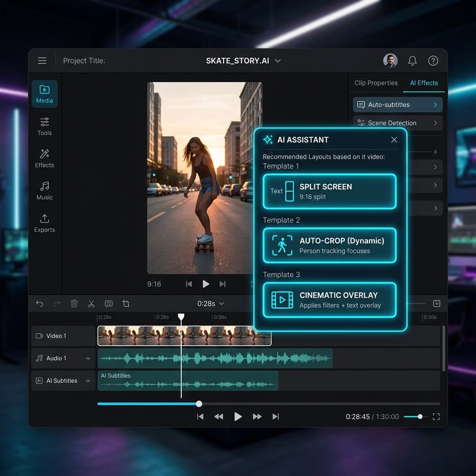This screenshot has width=476, height=476.
Task: Open the 0:28s timeline zoom dropdown
Action: tap(211, 304)
